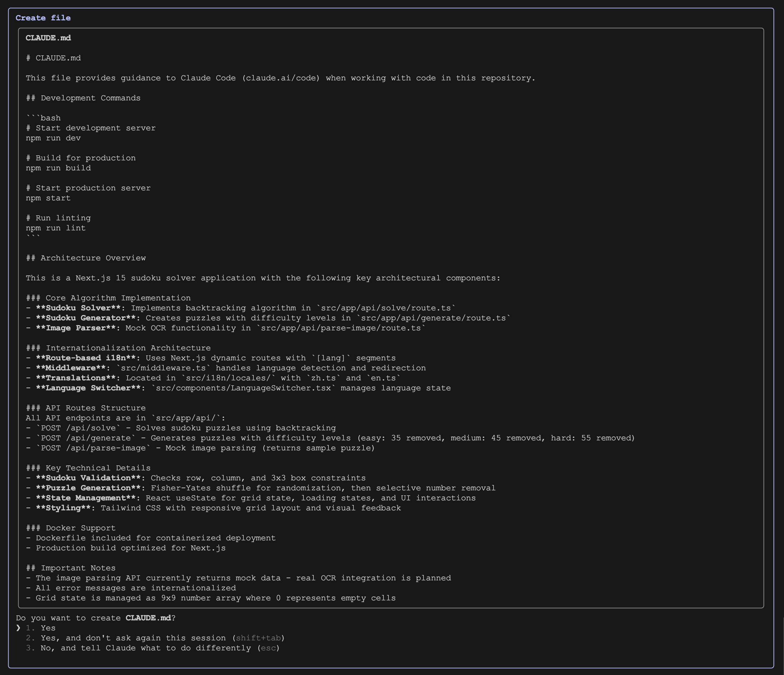Click the npm run dev command line
Viewport: 784px width, 675px height.
pos(53,138)
